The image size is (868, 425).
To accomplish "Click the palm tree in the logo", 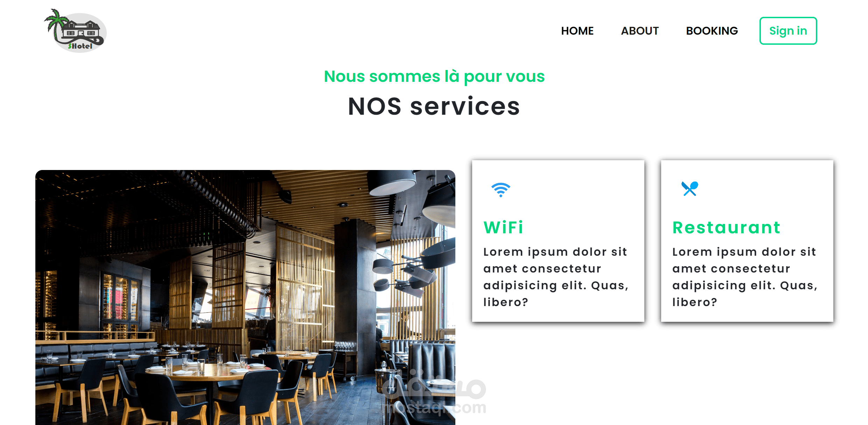I will pyautogui.click(x=56, y=24).
